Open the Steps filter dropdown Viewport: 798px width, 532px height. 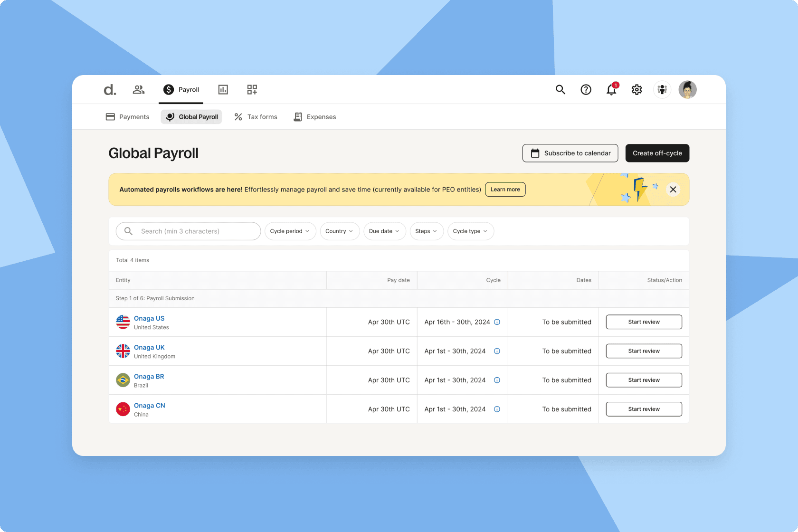pos(427,231)
